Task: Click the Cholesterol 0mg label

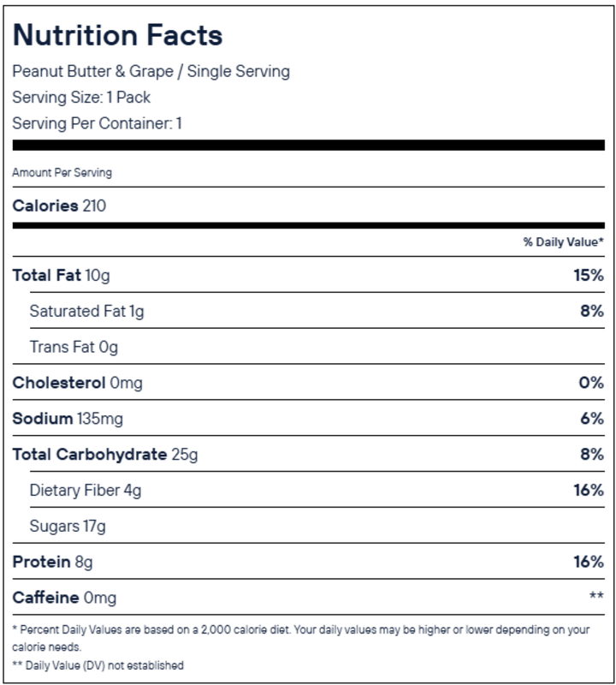Action: pos(77,383)
